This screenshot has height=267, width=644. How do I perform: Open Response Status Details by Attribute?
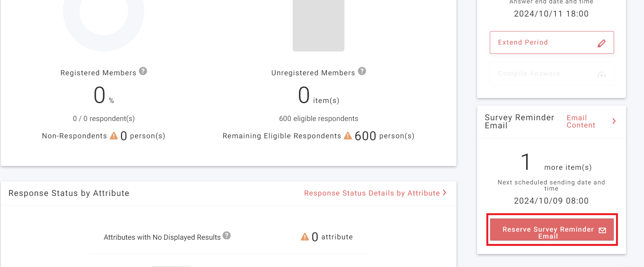click(372, 193)
